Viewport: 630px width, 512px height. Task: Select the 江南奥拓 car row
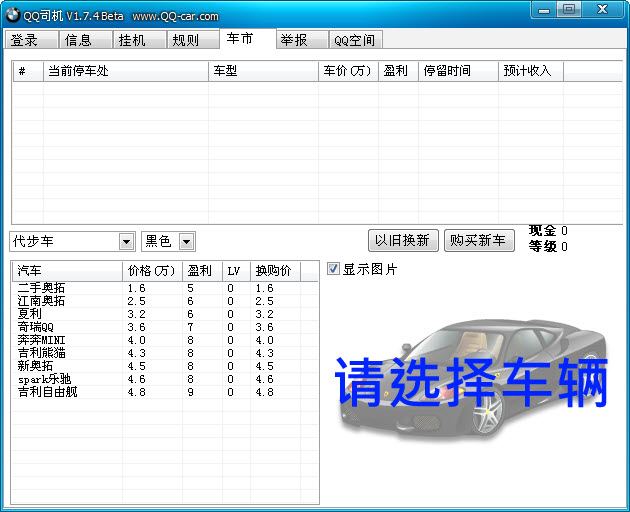point(165,301)
